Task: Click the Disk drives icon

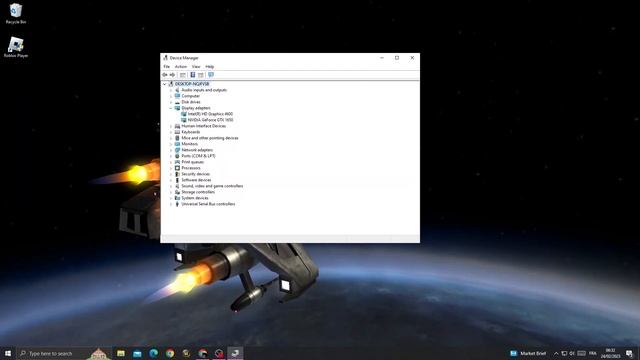Action: [x=177, y=102]
